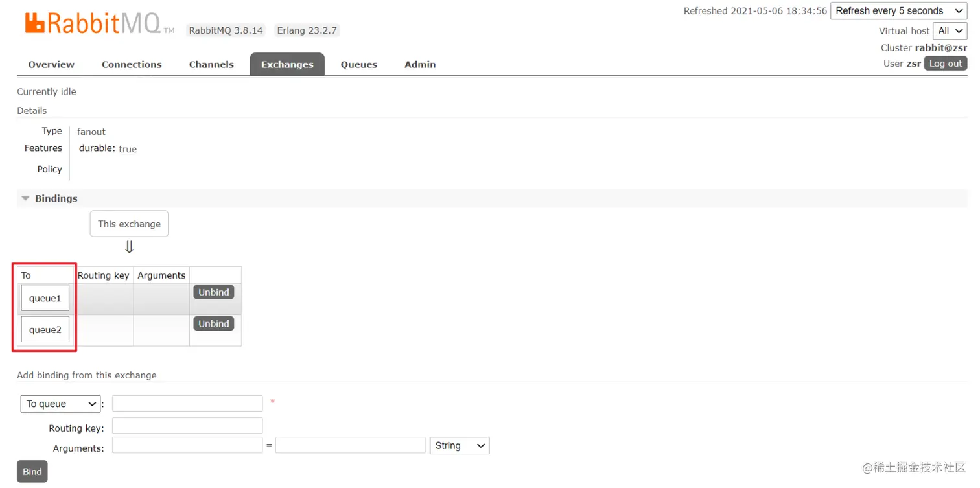Screen dimensions: 980x488
Task: Click the fanout type value
Action: (x=91, y=132)
